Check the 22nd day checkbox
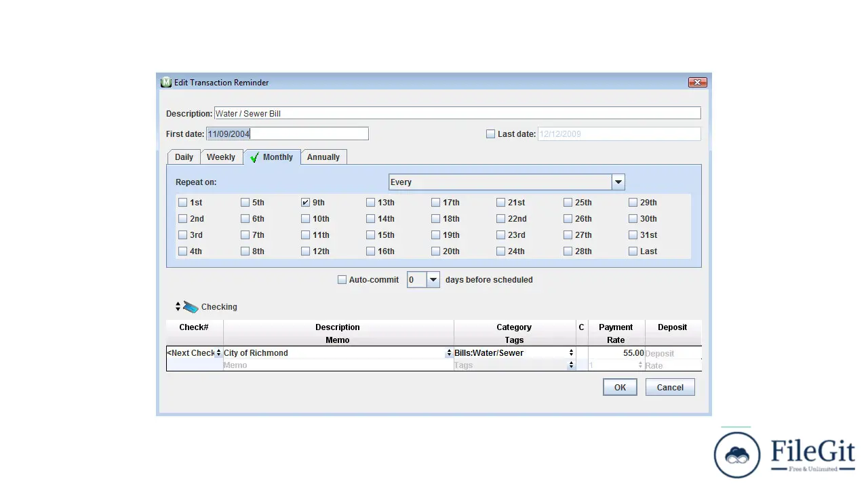Viewport: 868px width, 488px height. tap(500, 218)
